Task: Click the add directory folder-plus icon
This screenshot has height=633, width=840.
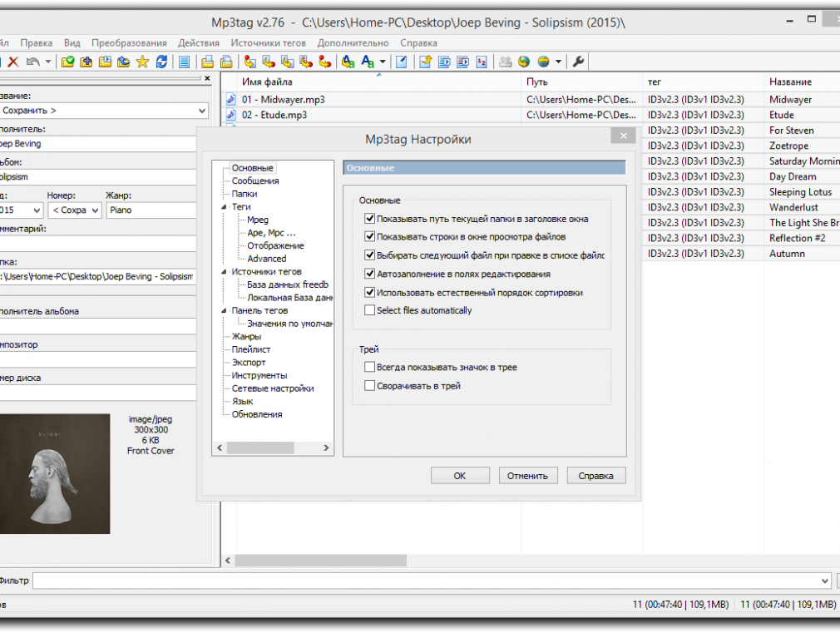Action: pos(86,62)
